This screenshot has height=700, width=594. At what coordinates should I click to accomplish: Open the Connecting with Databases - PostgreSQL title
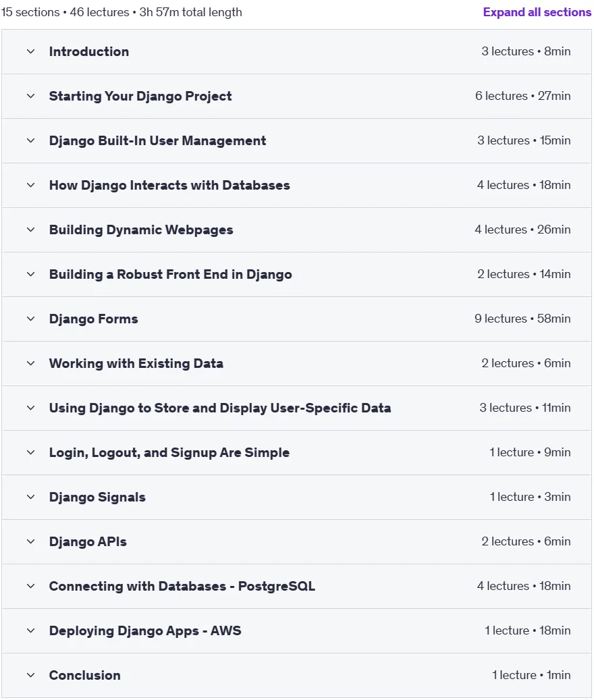click(x=182, y=586)
